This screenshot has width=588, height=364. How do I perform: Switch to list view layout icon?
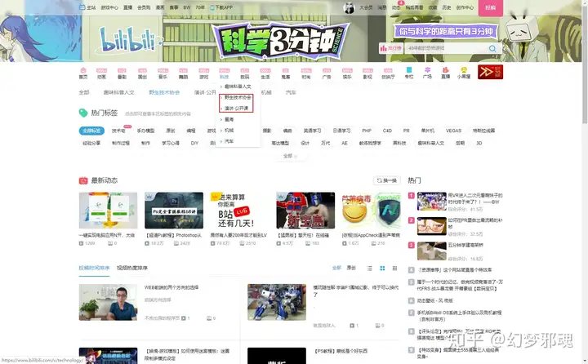click(369, 268)
